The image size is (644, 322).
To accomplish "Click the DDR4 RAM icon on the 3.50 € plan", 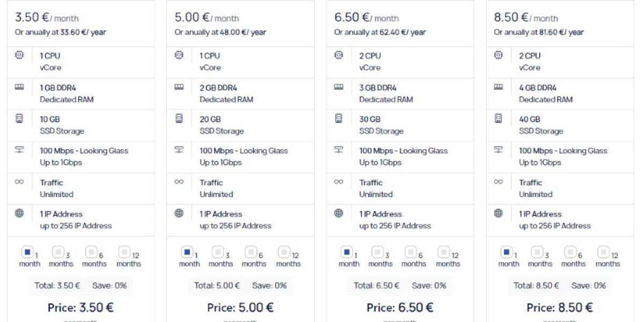I will 20,87.
